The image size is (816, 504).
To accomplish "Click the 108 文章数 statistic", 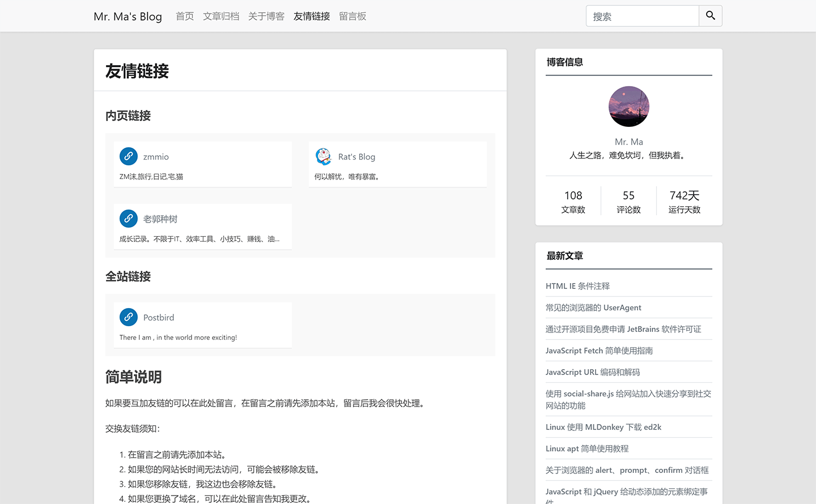I will (x=573, y=201).
